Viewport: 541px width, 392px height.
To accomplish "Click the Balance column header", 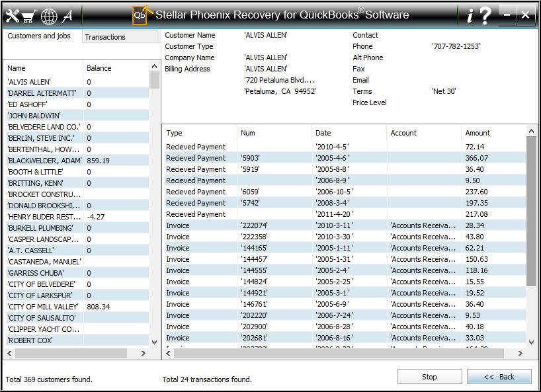I will (x=99, y=68).
